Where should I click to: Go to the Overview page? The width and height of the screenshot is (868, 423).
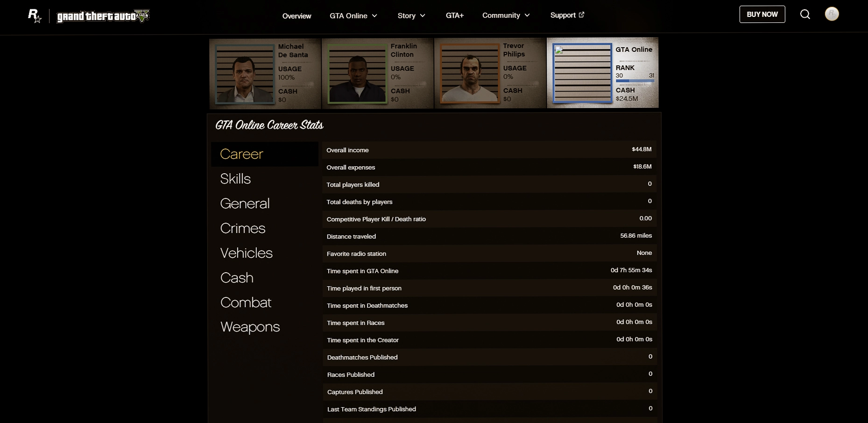point(296,16)
